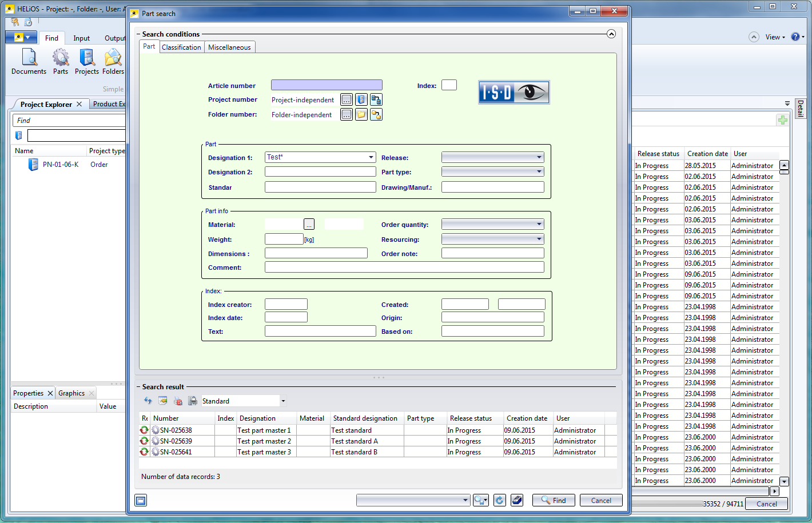Screen dimensions: 812x523
Task: Collapse the Search conditions section
Action: [611, 34]
